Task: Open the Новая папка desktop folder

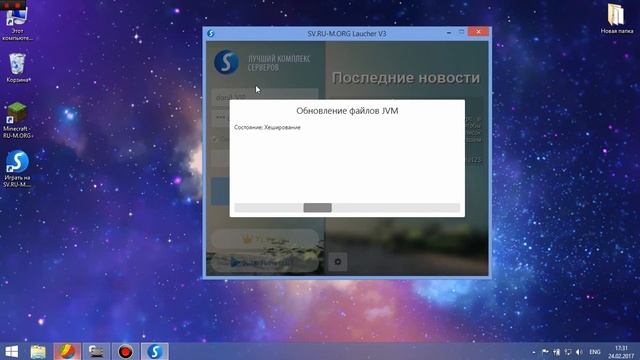Action: click(616, 19)
